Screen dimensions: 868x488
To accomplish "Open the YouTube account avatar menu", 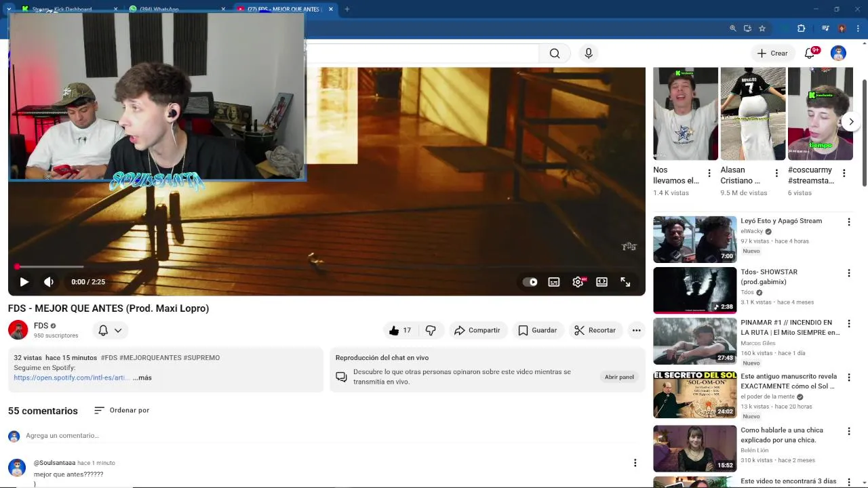I will tap(838, 54).
